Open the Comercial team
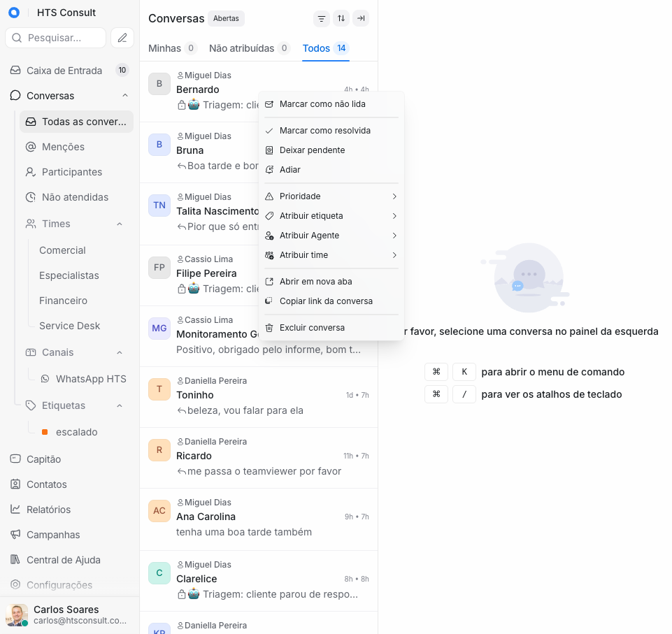Screen dimensions: 672x634 click(62, 250)
